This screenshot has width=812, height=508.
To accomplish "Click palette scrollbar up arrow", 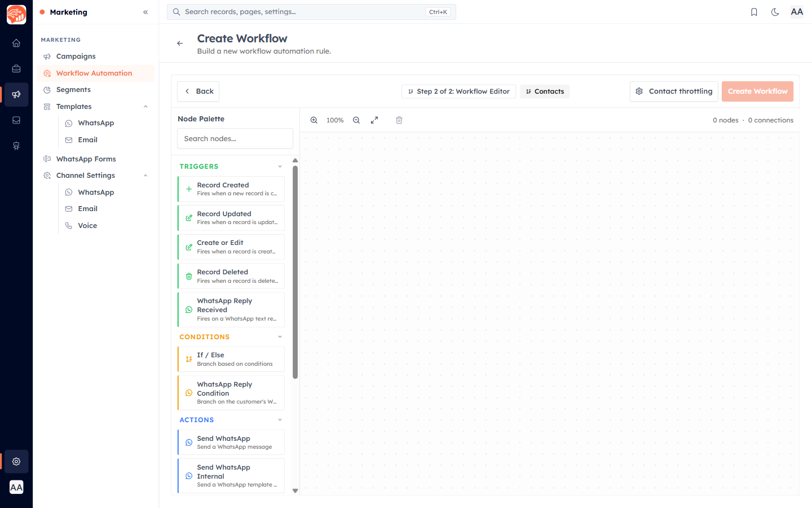I will (295, 160).
